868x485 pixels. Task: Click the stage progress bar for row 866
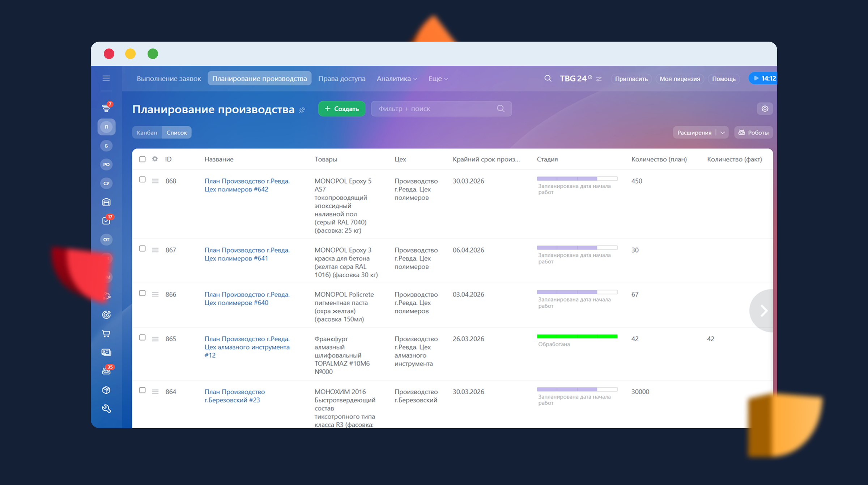point(577,292)
